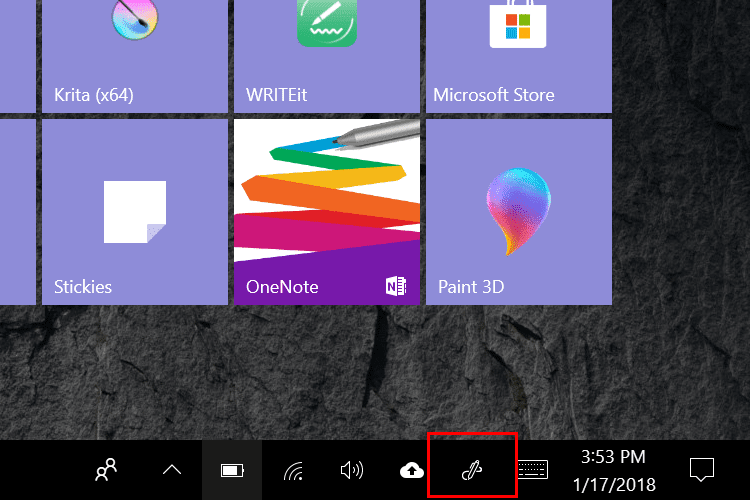Viewport: 750px width, 500px height.
Task: Show hidden icons with the up chevron
Action: coord(172,470)
